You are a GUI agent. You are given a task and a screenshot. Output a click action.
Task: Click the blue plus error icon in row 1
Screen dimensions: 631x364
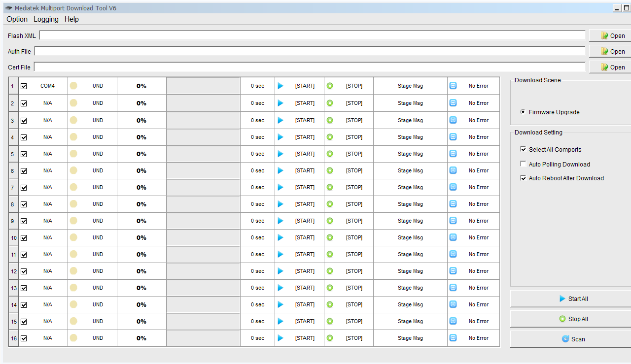click(x=453, y=86)
